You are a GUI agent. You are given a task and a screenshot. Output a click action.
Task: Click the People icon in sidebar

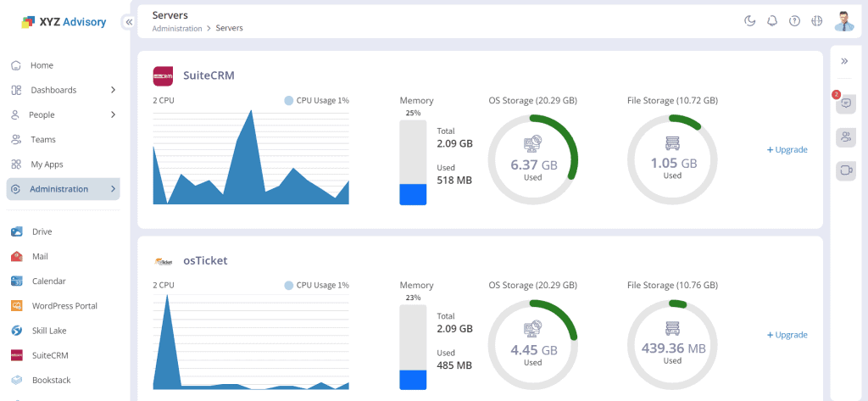pyautogui.click(x=16, y=114)
